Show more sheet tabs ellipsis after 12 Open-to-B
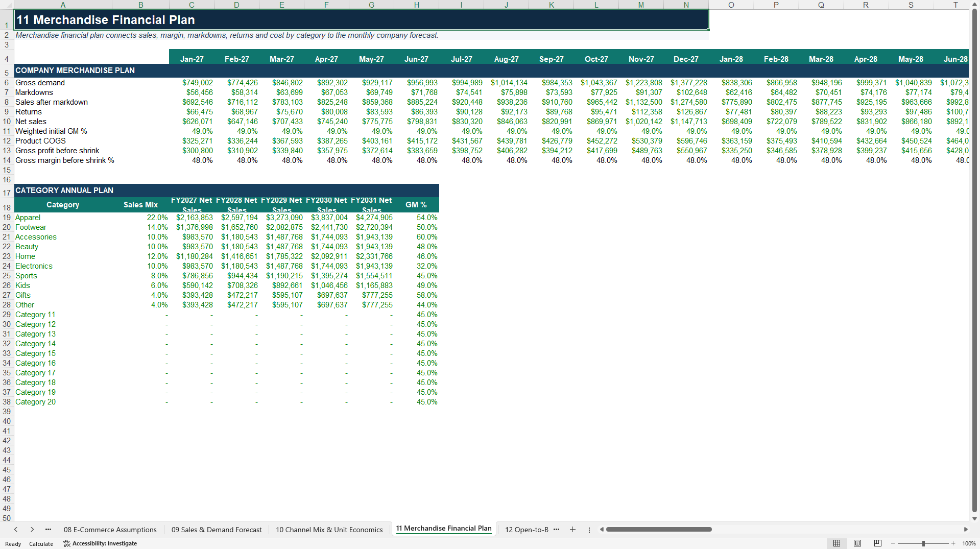This screenshot has height=549, width=980. point(556,530)
